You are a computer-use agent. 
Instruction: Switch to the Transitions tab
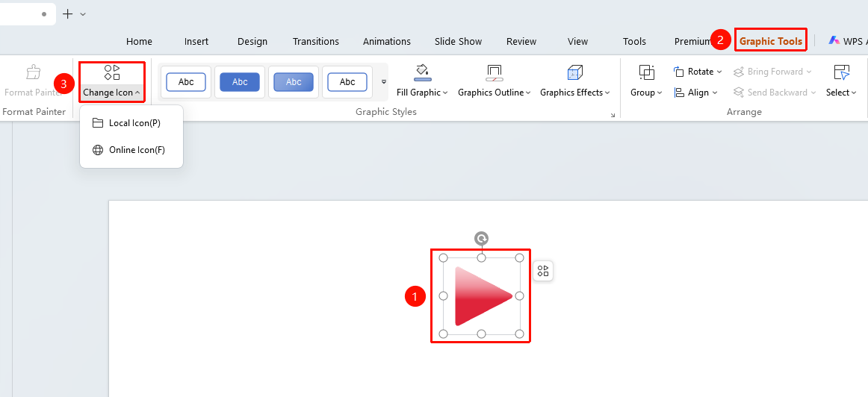315,42
